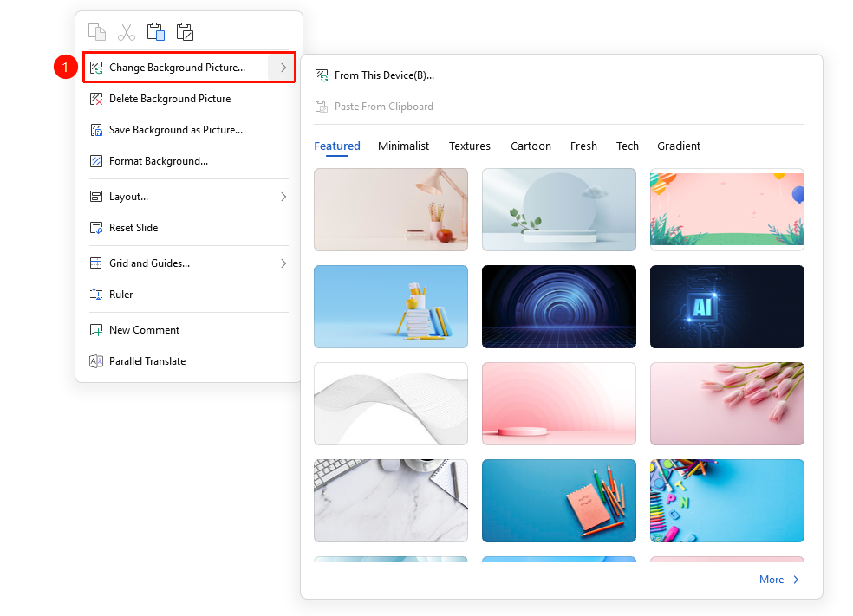The height and width of the screenshot is (616, 853).
Task: Click the Ruler icon
Action: click(x=96, y=294)
